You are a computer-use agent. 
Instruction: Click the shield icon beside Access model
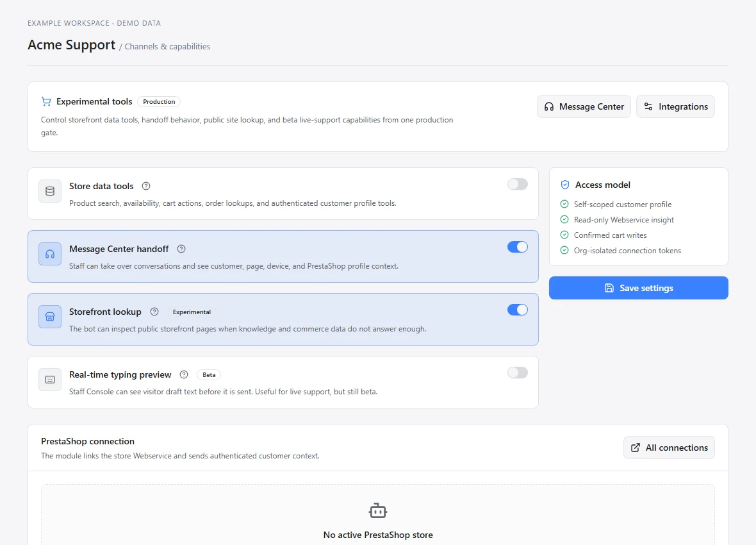tap(565, 185)
